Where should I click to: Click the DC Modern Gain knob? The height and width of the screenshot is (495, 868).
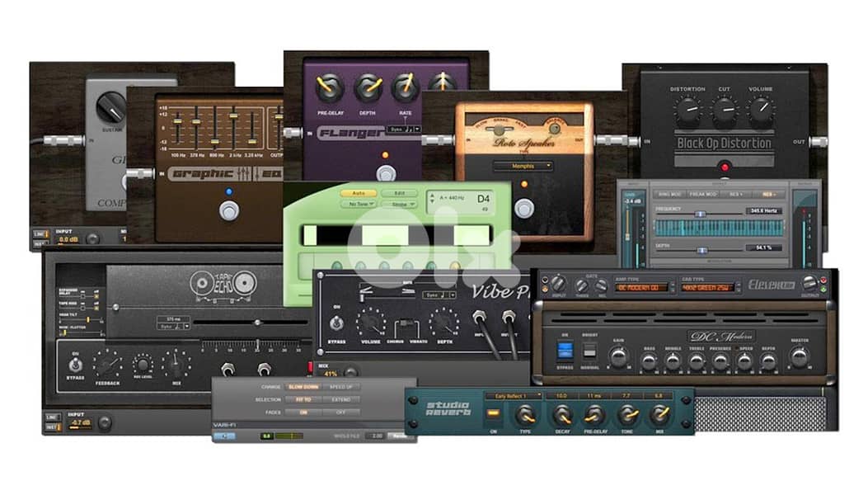point(618,357)
